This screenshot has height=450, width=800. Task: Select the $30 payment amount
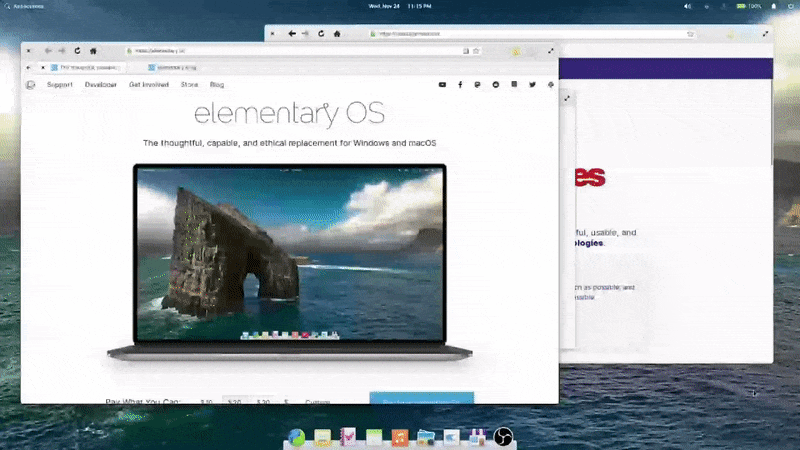coord(264,402)
